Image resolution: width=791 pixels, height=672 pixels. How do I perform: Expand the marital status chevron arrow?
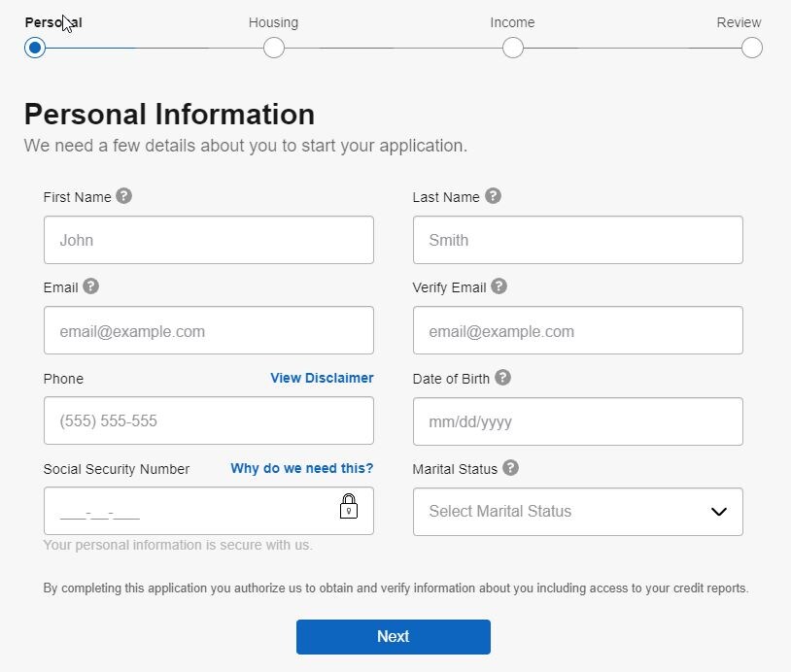718,512
